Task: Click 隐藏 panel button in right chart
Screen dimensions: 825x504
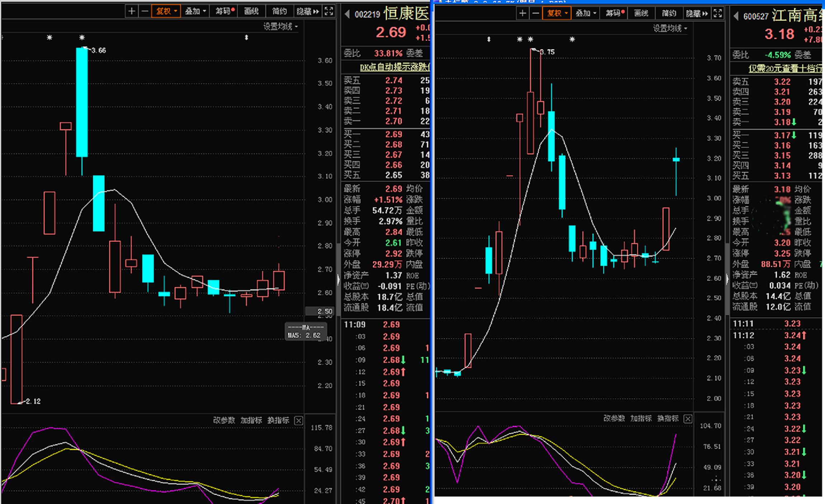Action: [x=697, y=14]
